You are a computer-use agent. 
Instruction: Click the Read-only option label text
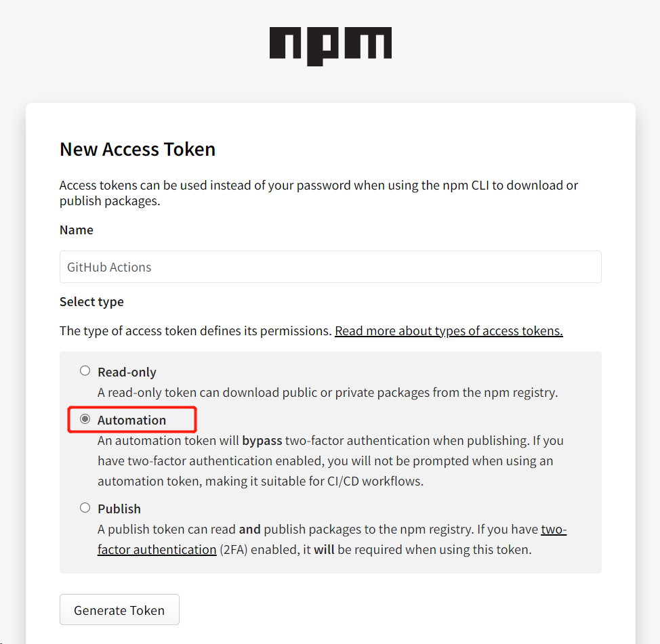[x=127, y=372]
